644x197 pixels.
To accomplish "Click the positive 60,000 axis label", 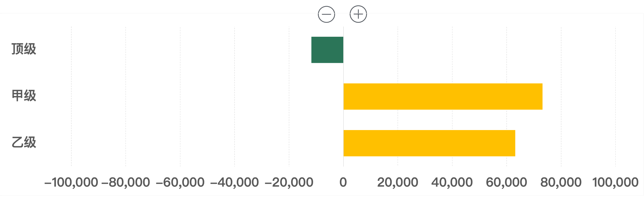I will (x=507, y=182).
